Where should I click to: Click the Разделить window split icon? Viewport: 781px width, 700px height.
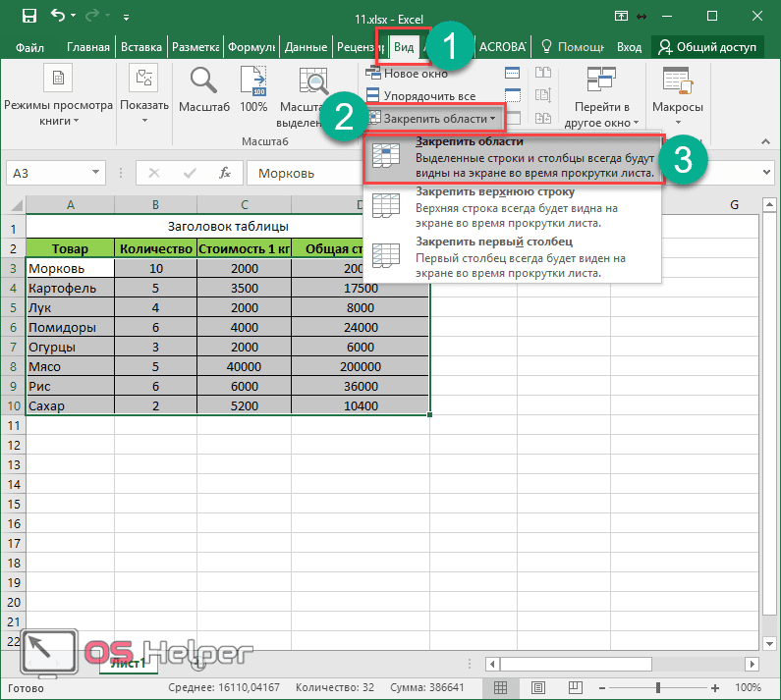[513, 74]
